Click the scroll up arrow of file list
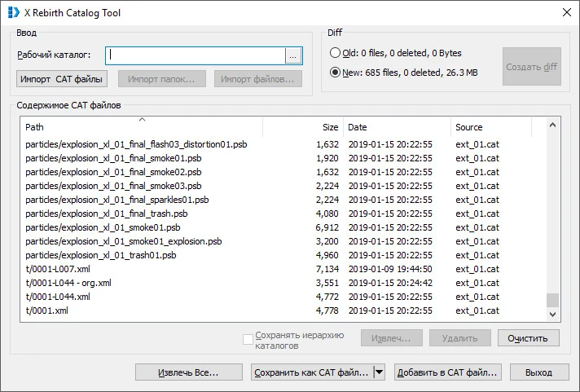This screenshot has width=580, height=392. pos(553,126)
